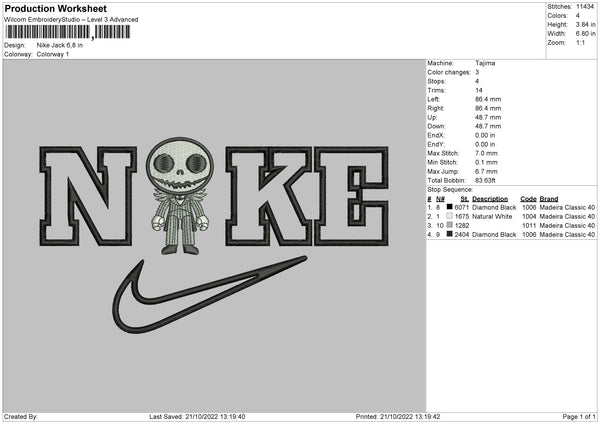Click the swoosh logo in the design
Viewport: 600px width, 424px height.
[x=209, y=295]
